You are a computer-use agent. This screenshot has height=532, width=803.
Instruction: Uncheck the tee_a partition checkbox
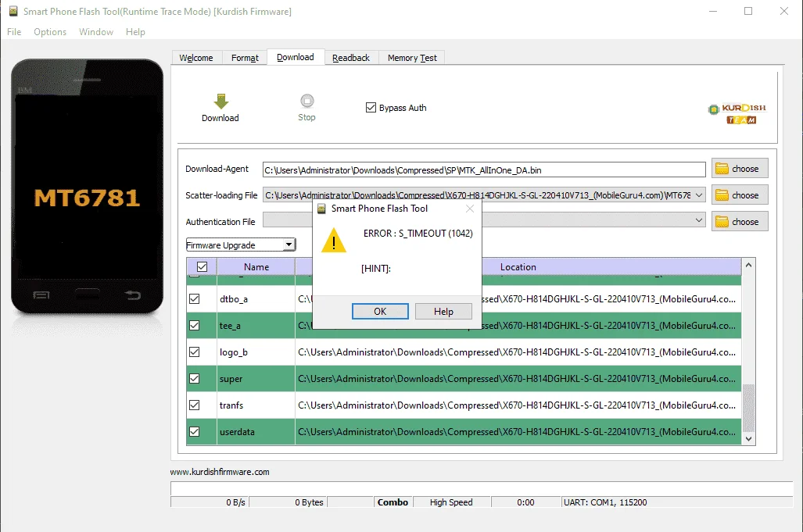[195, 325]
